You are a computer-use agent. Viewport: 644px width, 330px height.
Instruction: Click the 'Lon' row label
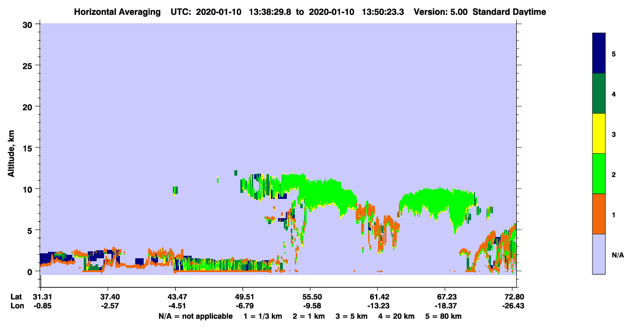tap(16, 306)
